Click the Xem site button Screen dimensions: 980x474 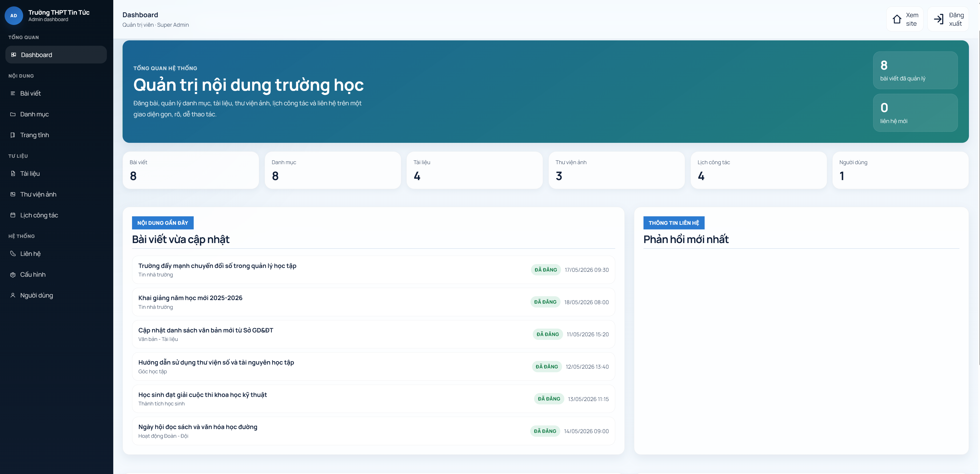(905, 20)
